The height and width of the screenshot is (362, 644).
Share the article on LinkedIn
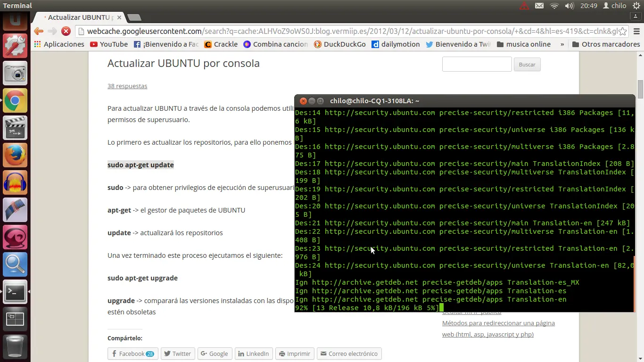tap(254, 354)
